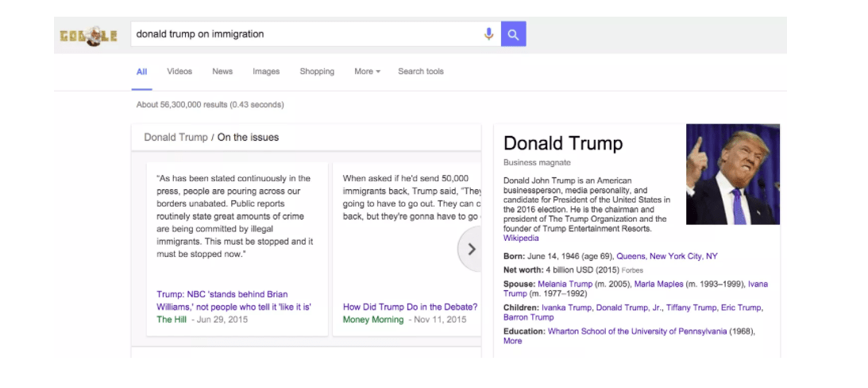Open the Wikipedia link in knowledge panel

521,239
